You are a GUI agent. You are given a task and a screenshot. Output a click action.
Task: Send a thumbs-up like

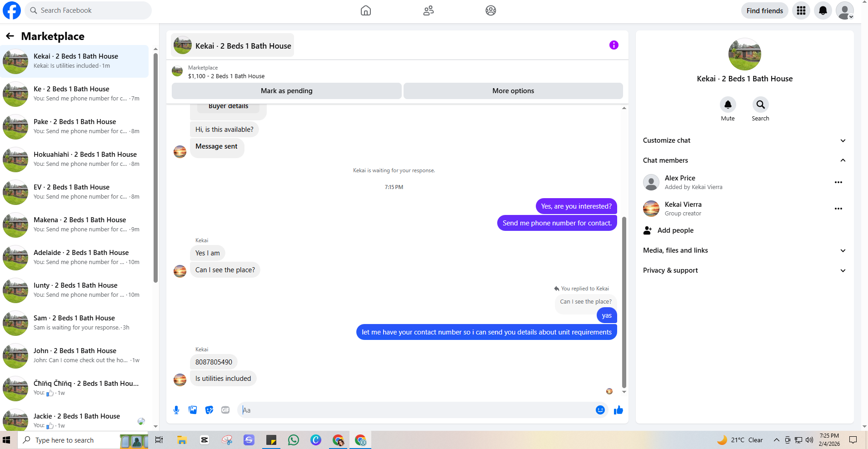coord(619,410)
